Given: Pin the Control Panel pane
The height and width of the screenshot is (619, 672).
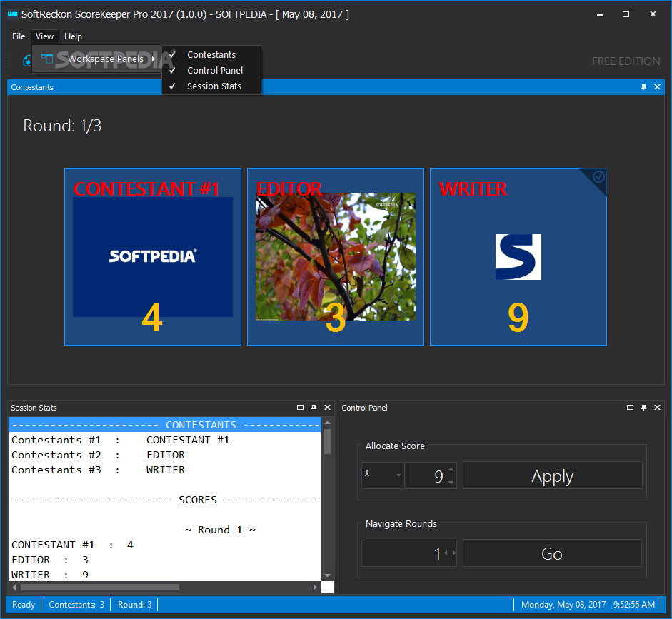Looking at the screenshot, I should [x=643, y=408].
